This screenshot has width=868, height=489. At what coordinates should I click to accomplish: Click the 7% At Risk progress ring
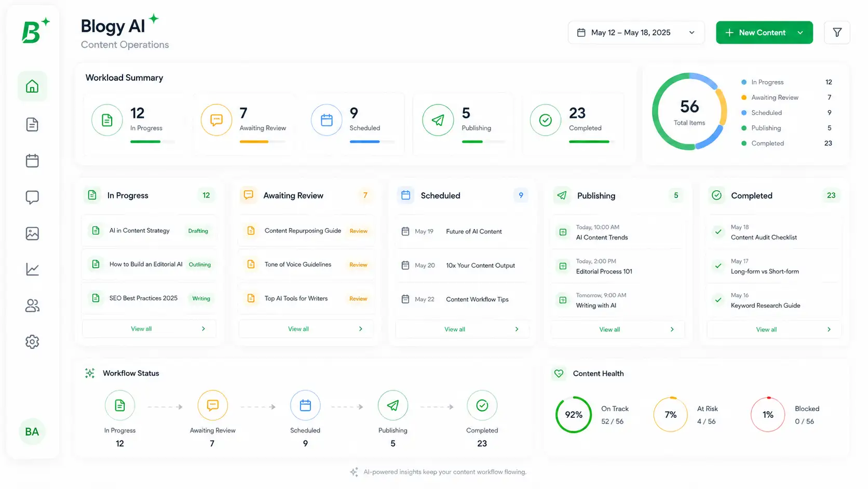[x=671, y=415]
